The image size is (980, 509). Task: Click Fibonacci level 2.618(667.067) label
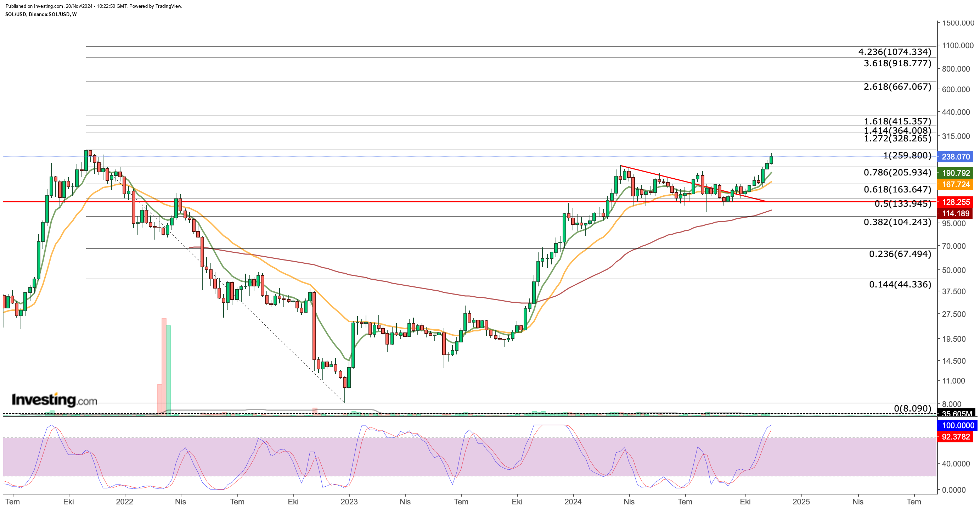click(x=897, y=86)
